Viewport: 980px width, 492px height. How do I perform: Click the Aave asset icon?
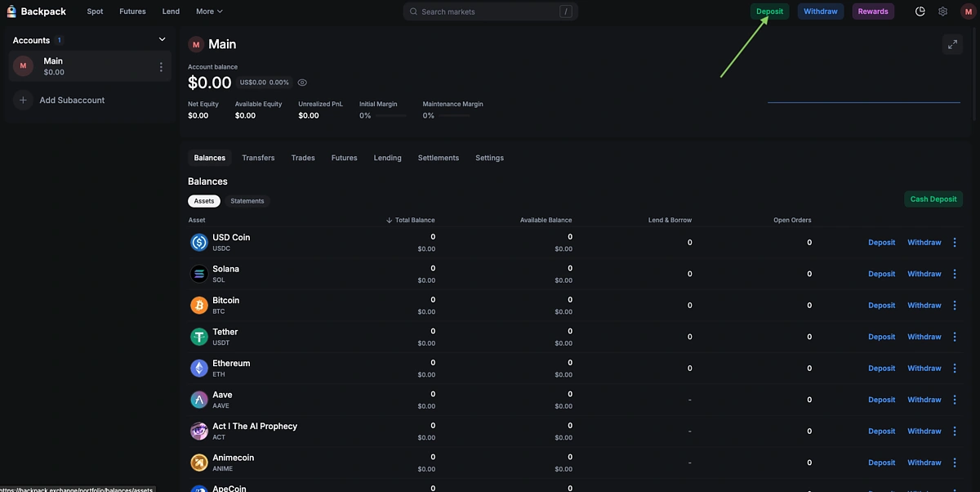coord(199,400)
